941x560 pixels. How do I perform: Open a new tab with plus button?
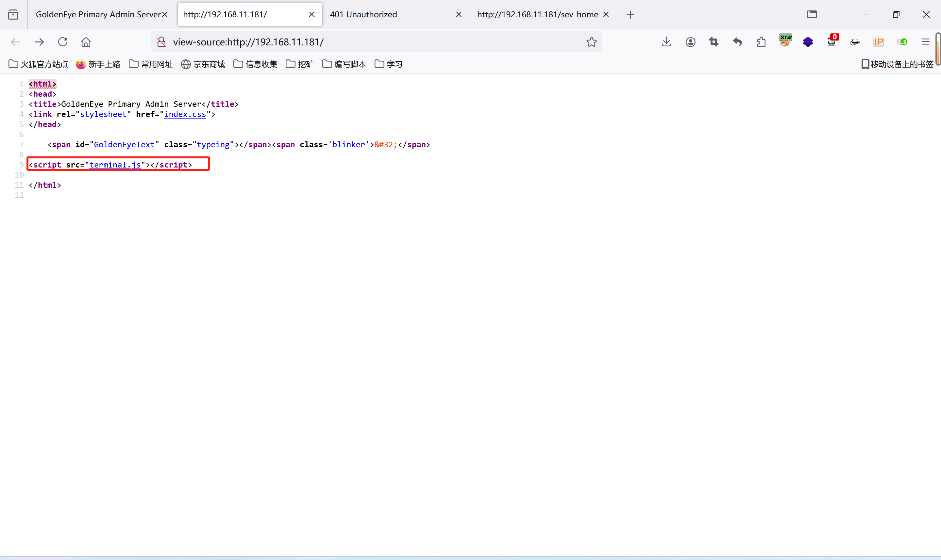click(x=630, y=15)
